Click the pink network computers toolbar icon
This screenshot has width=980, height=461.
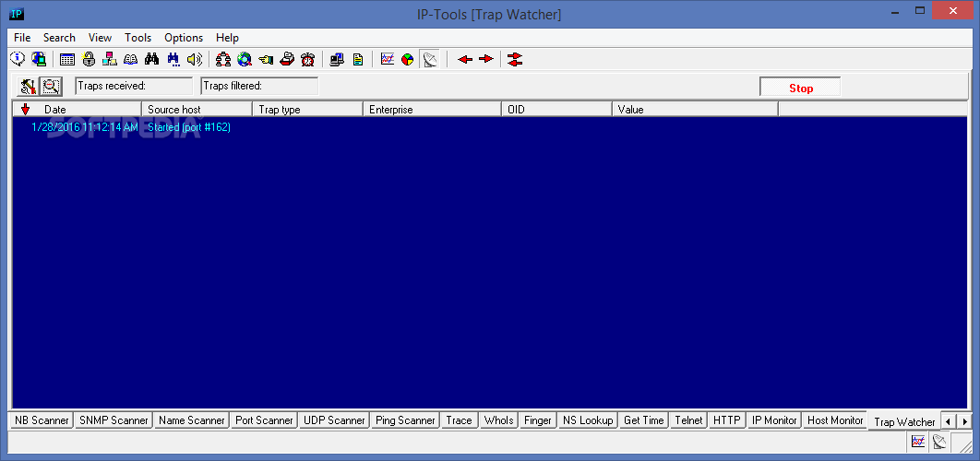pos(110,59)
